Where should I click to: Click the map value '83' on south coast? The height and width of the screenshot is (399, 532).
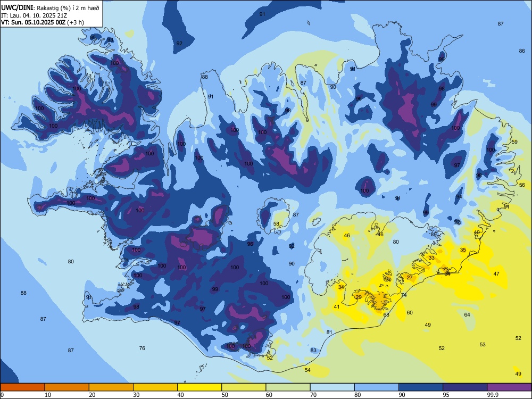pos(313,351)
